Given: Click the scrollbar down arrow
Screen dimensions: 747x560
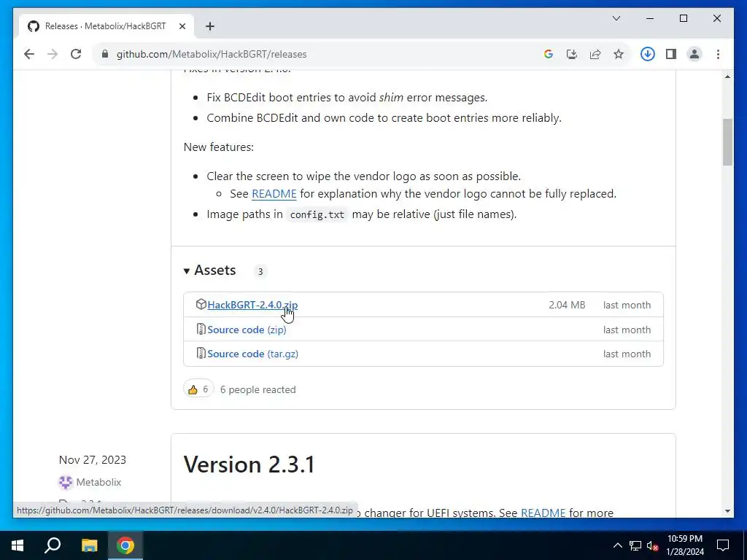Looking at the screenshot, I should (727, 511).
